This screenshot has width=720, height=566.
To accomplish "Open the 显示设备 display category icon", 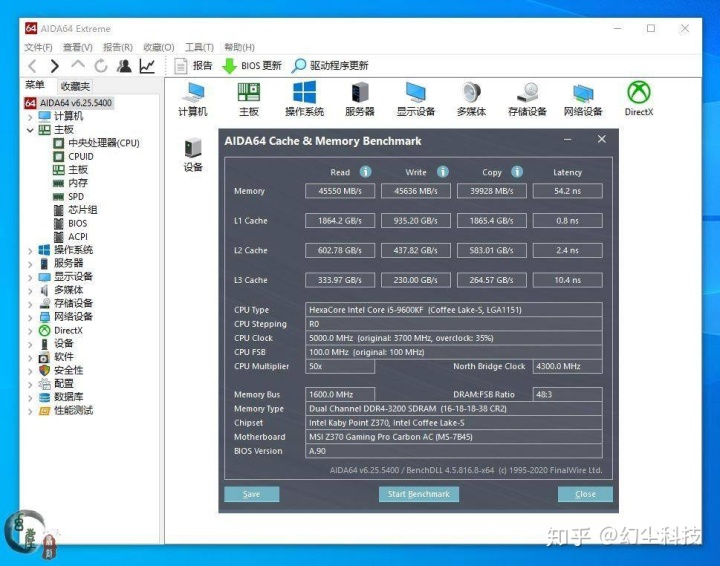I will pyautogui.click(x=416, y=99).
